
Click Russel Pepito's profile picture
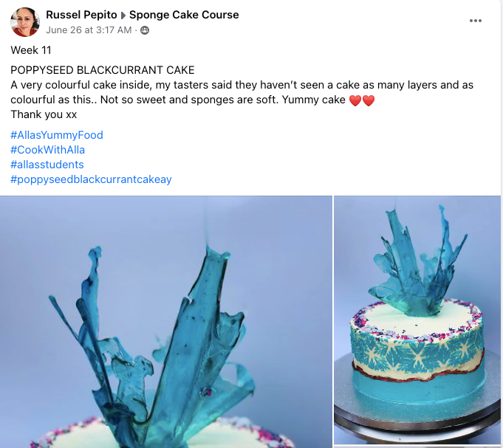pos(25,22)
